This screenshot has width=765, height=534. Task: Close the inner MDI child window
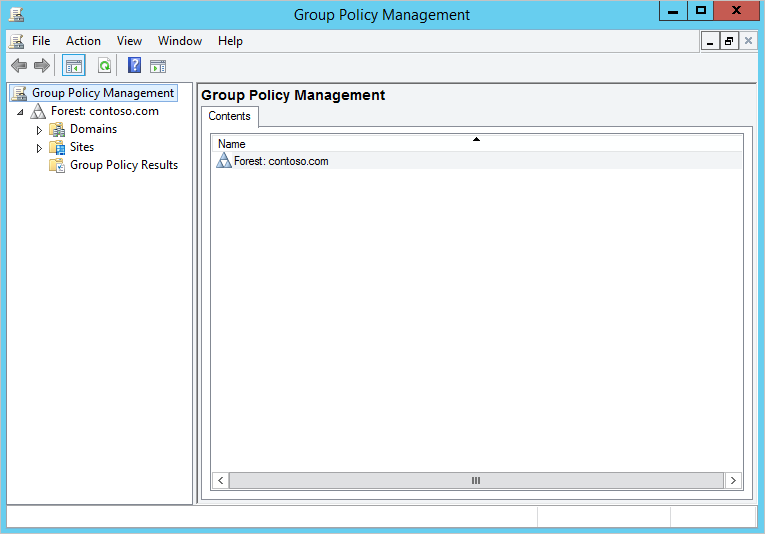click(x=748, y=41)
